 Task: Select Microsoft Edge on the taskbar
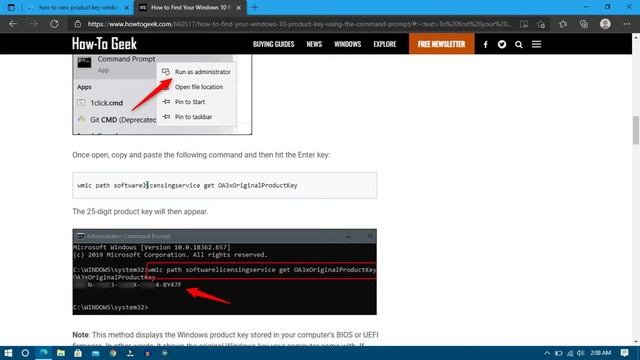click(43, 353)
